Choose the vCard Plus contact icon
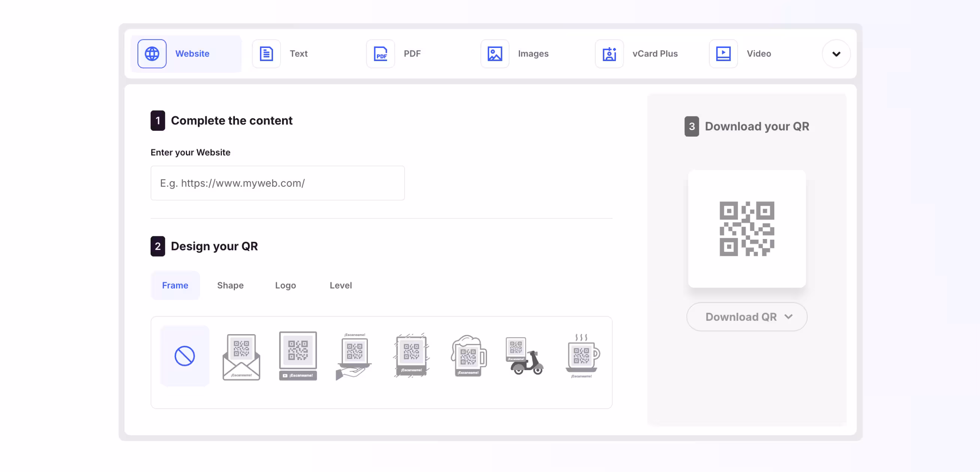The width and height of the screenshot is (980, 472). point(609,54)
